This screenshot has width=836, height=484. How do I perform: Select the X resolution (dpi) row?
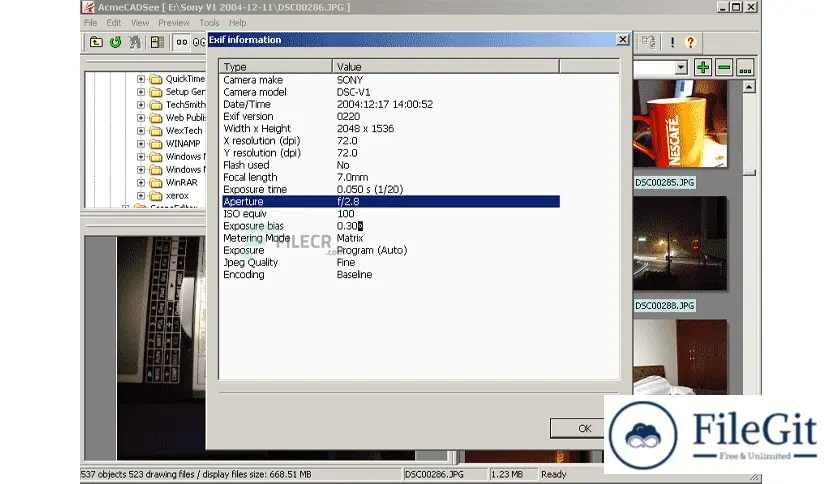[391, 141]
